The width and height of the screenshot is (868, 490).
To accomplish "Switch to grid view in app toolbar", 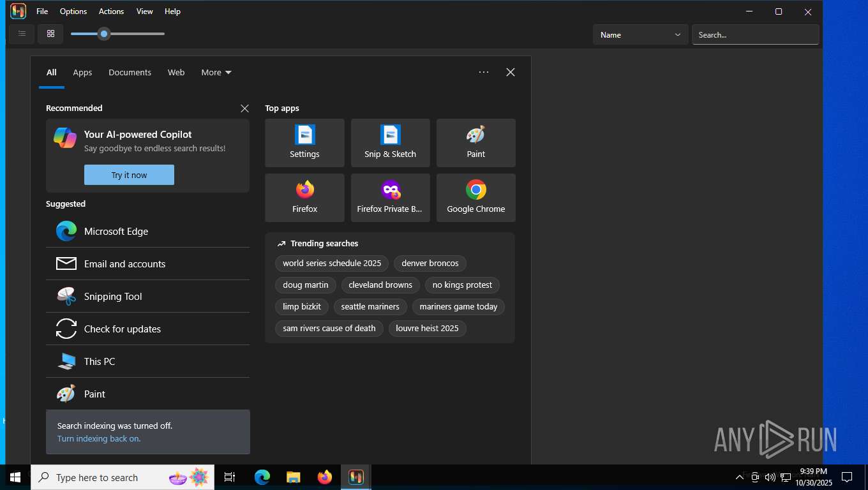I will coord(50,34).
